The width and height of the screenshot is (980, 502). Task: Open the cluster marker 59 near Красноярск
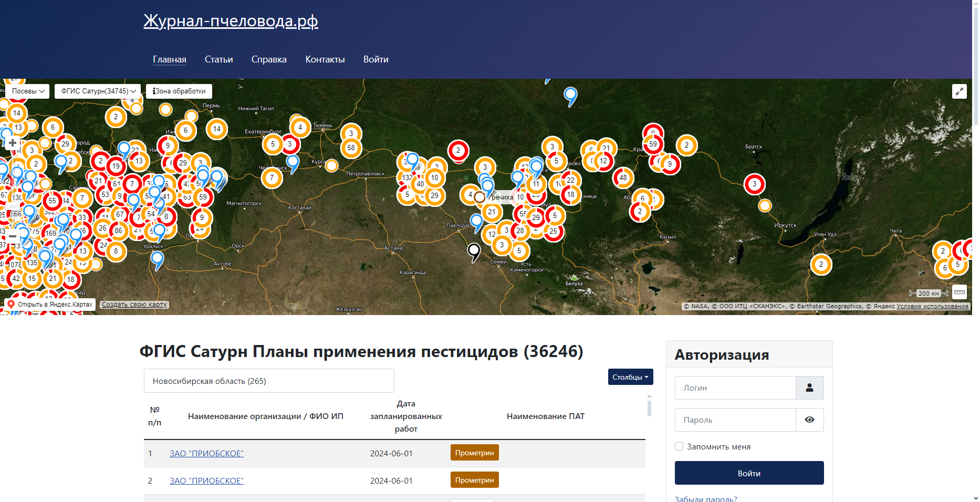tap(653, 143)
